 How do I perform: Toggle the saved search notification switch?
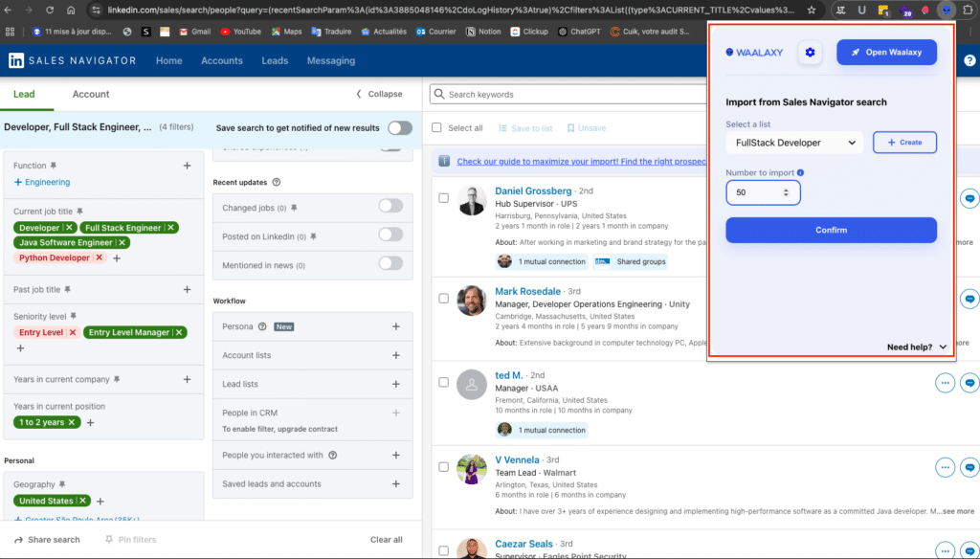400,128
